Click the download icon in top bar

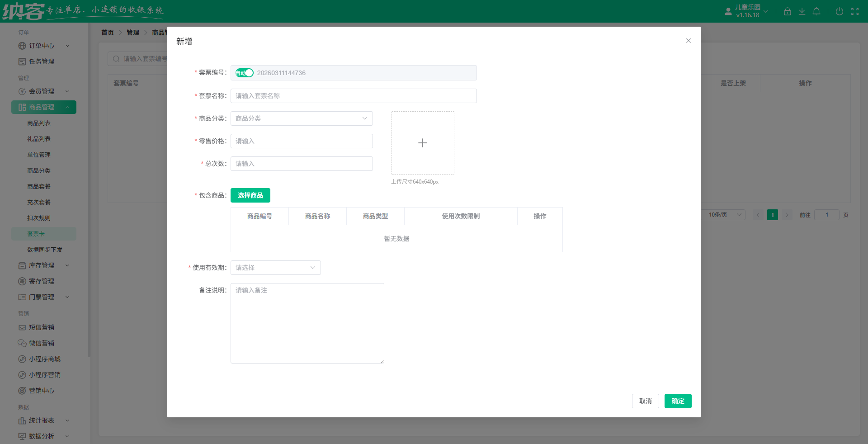tap(802, 11)
